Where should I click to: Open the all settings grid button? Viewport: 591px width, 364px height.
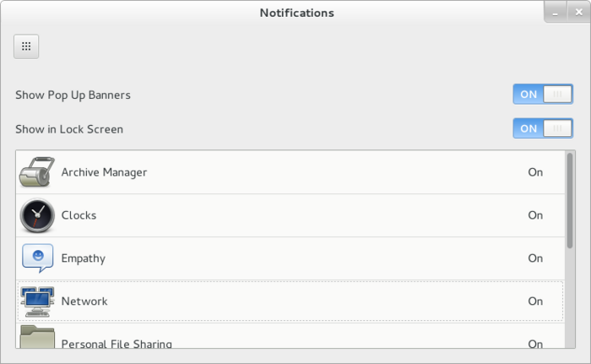pyautogui.click(x=26, y=46)
